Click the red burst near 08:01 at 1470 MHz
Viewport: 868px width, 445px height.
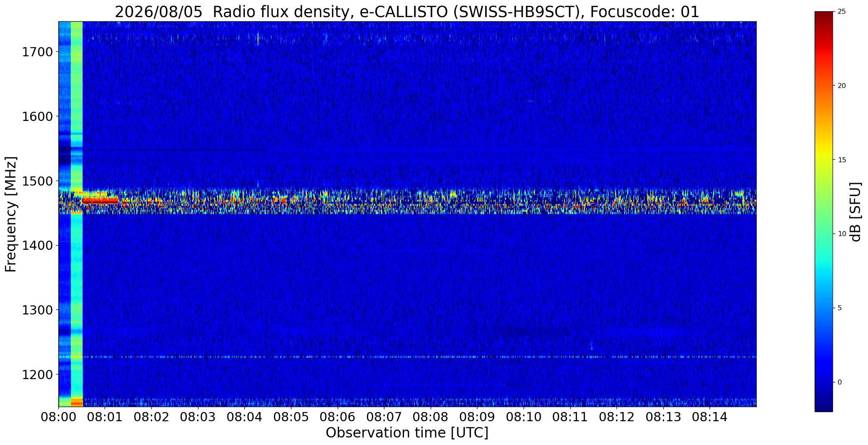click(x=100, y=201)
